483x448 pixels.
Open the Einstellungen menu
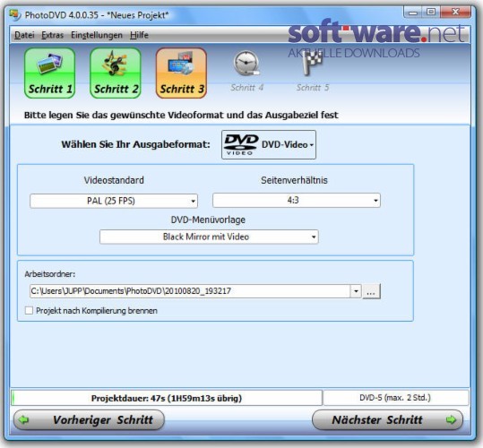97,35
